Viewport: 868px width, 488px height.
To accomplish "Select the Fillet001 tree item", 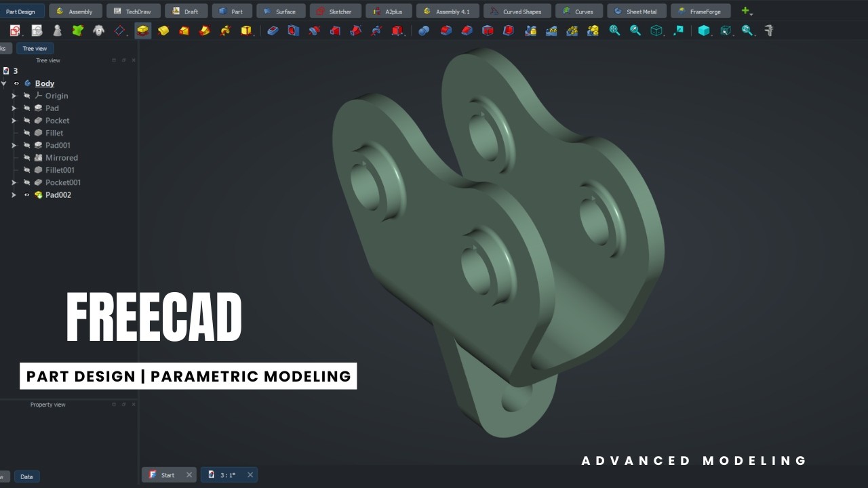I will coord(60,170).
